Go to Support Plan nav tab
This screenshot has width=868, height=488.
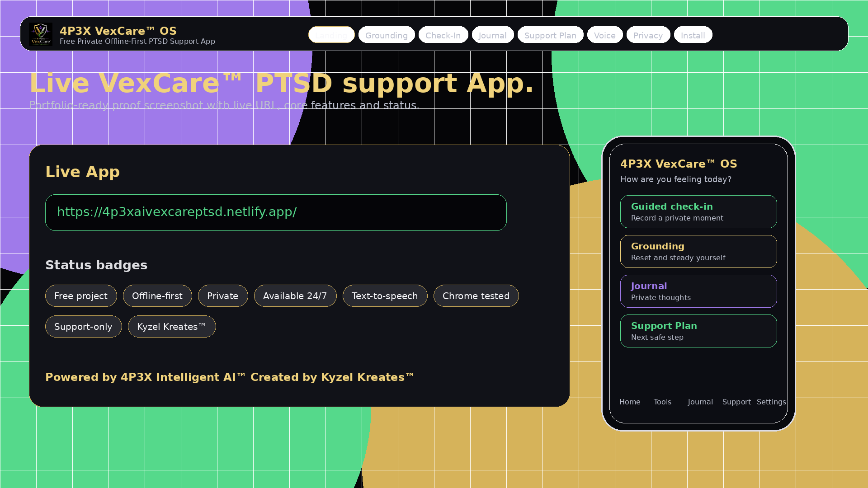[550, 35]
